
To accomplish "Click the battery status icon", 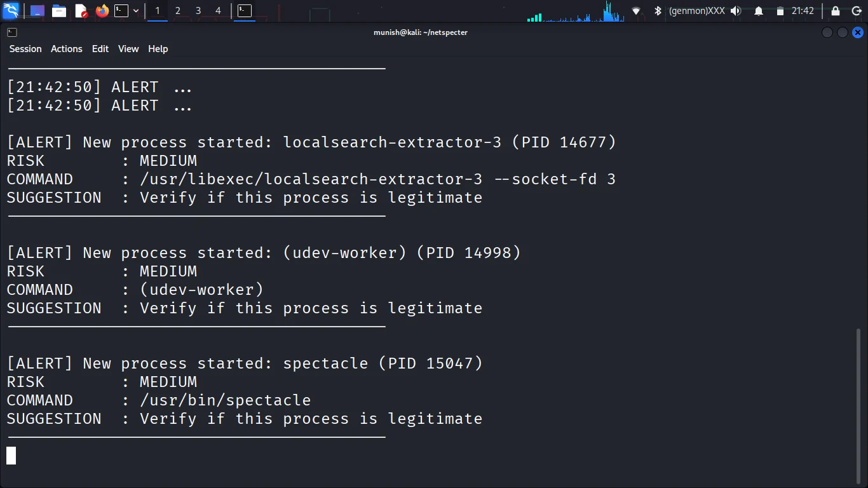I will click(x=780, y=11).
